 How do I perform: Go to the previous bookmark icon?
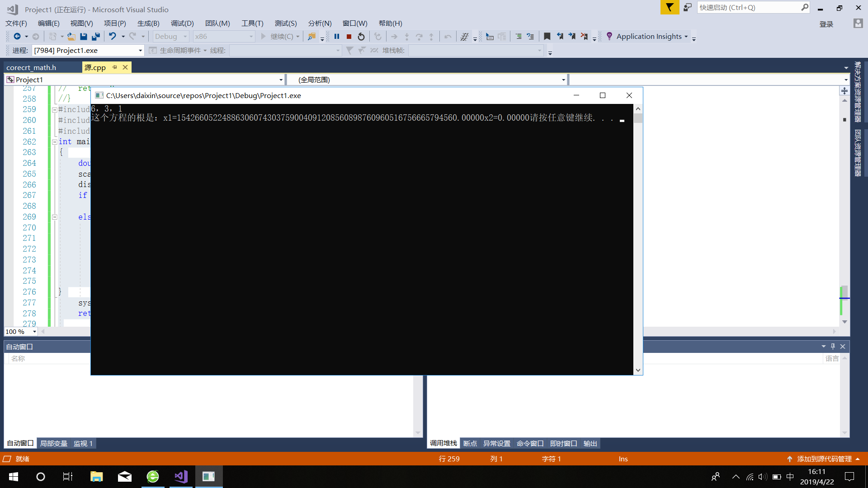click(560, 37)
